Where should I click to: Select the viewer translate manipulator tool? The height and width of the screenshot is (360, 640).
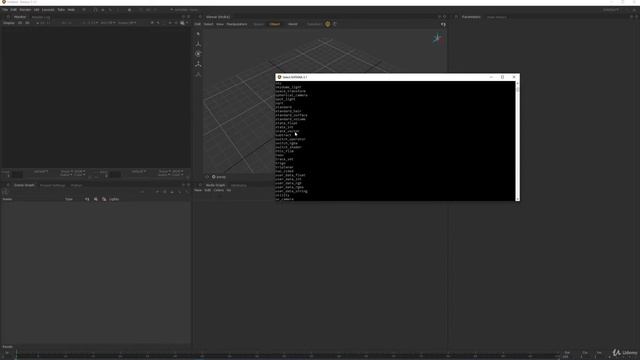tap(198, 44)
